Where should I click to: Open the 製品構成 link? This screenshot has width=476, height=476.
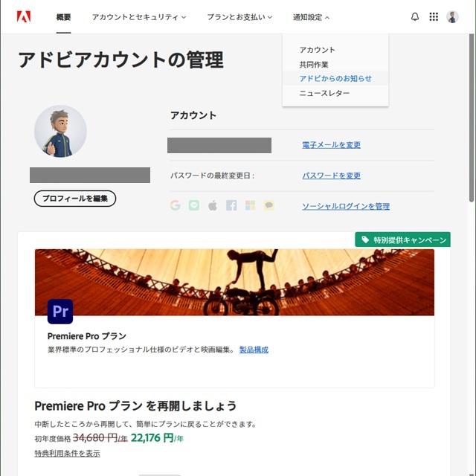point(254,350)
